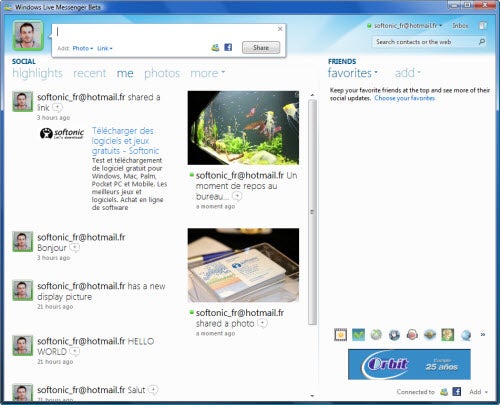Click the magnifying glass search icon

(482, 42)
